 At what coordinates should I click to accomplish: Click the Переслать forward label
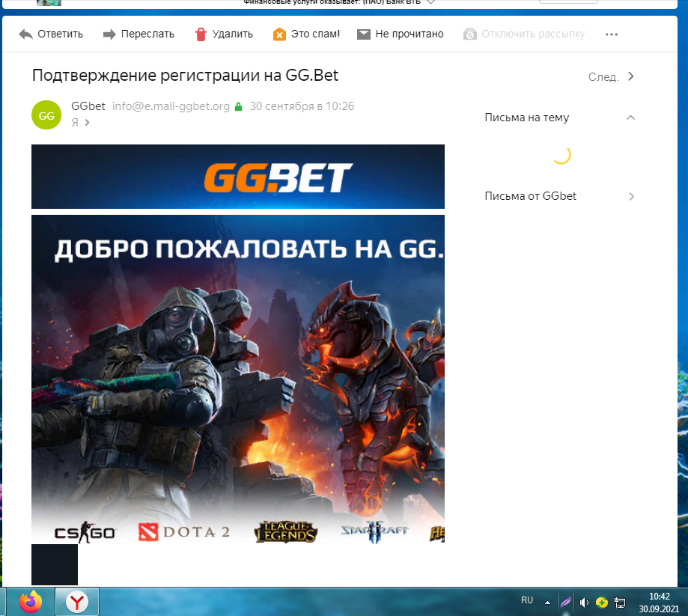pos(147,34)
